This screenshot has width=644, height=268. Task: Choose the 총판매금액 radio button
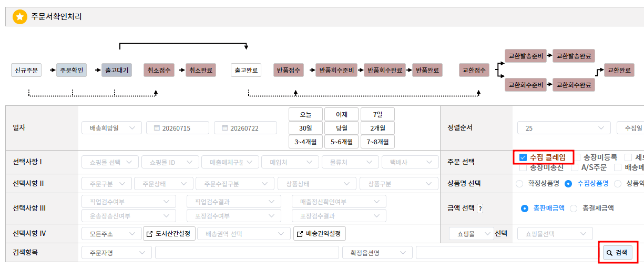pos(524,208)
